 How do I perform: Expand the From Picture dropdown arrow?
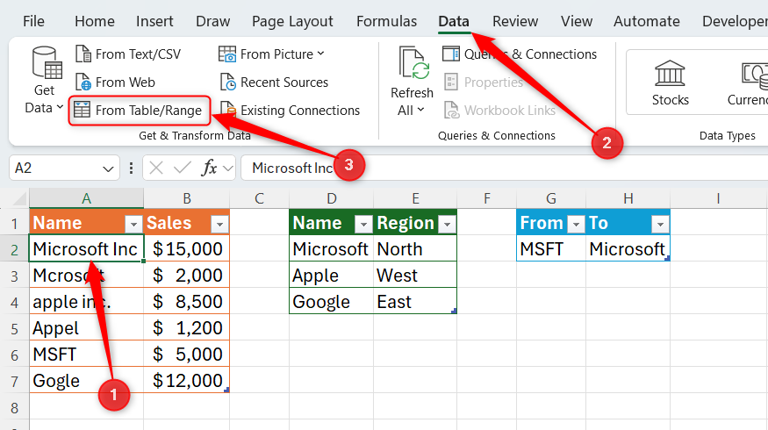click(x=321, y=53)
